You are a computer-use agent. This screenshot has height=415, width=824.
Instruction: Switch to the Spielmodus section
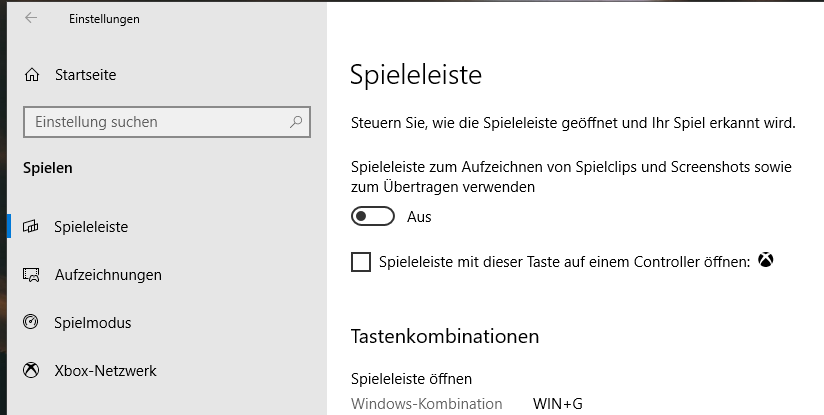93,323
